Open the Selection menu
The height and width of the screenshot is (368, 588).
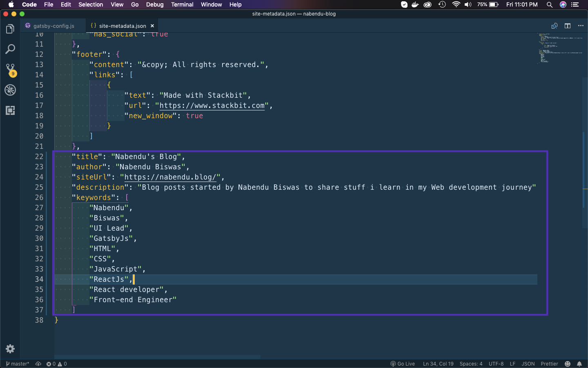point(91,4)
